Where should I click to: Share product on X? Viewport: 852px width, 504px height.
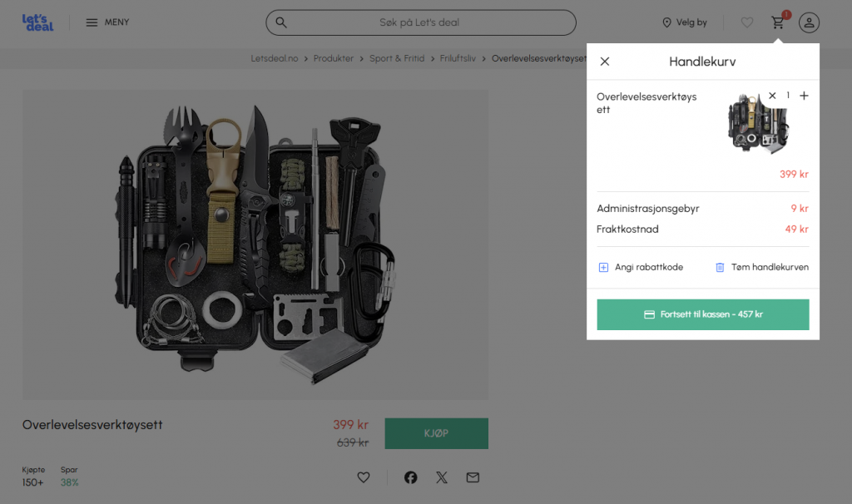point(442,477)
